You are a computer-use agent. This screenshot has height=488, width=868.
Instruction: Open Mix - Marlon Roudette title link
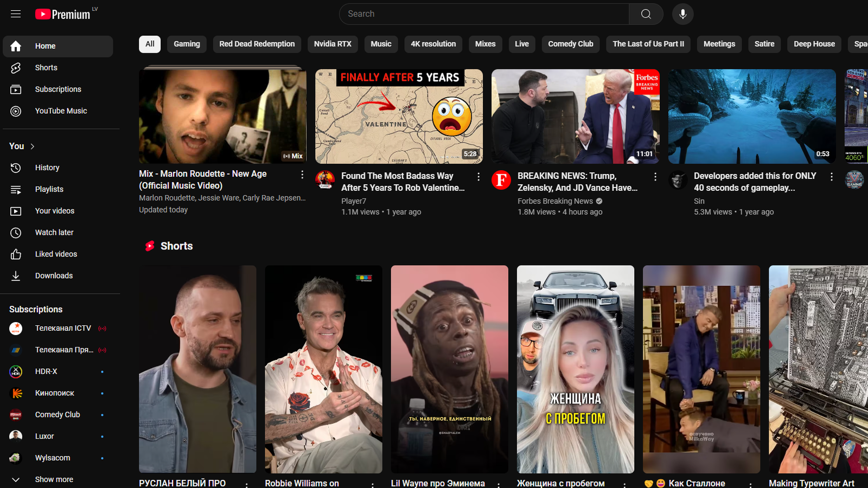[203, 179]
